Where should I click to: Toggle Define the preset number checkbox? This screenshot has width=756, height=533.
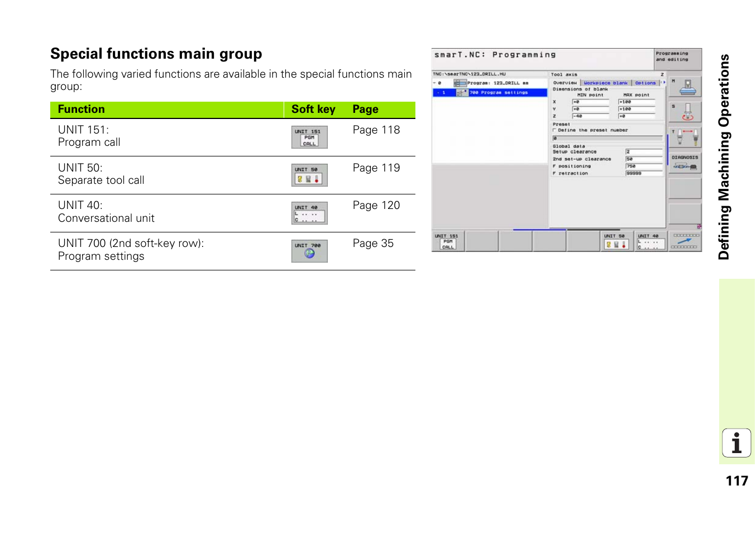coord(554,130)
